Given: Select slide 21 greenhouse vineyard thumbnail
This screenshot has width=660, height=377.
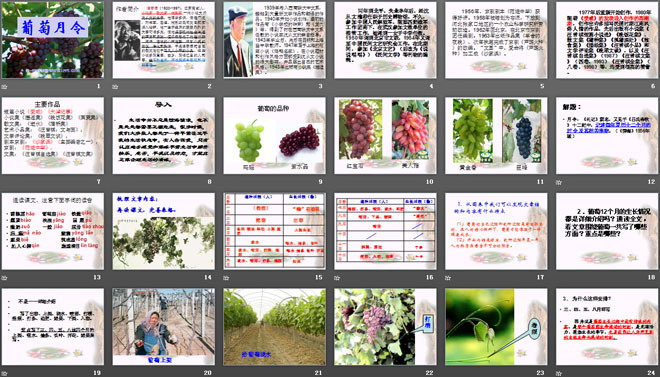Looking at the screenshot, I should 274,327.
